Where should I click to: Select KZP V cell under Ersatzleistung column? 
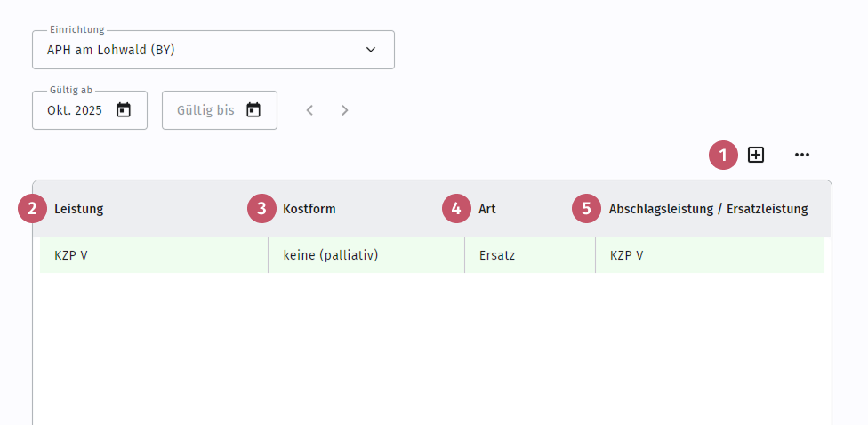point(711,256)
